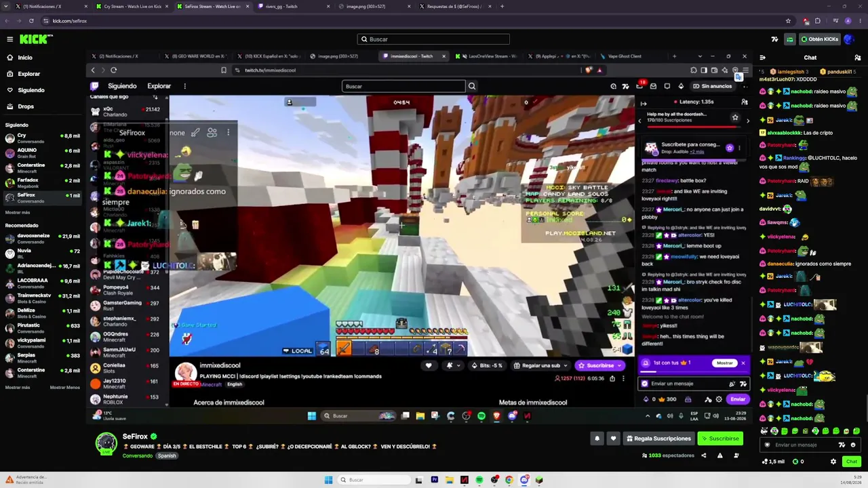Open File Explorer from the taskbar
This screenshot has height=488, width=868.
pyautogui.click(x=450, y=480)
